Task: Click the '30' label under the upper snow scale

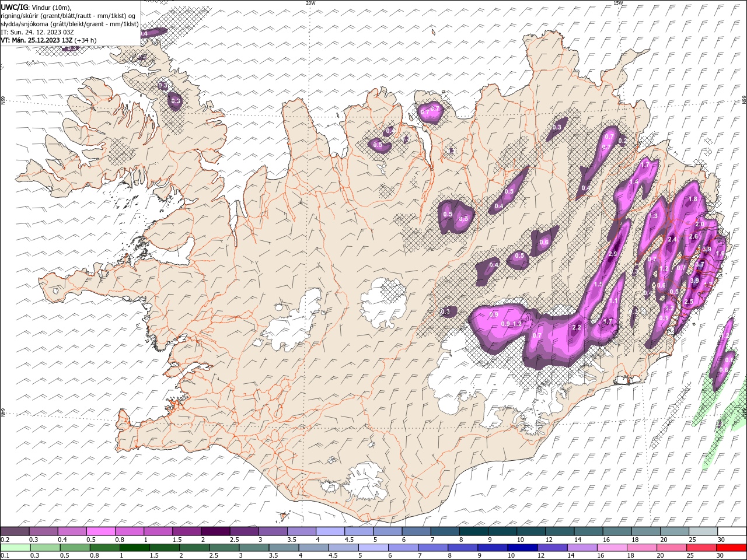Action: click(x=721, y=540)
